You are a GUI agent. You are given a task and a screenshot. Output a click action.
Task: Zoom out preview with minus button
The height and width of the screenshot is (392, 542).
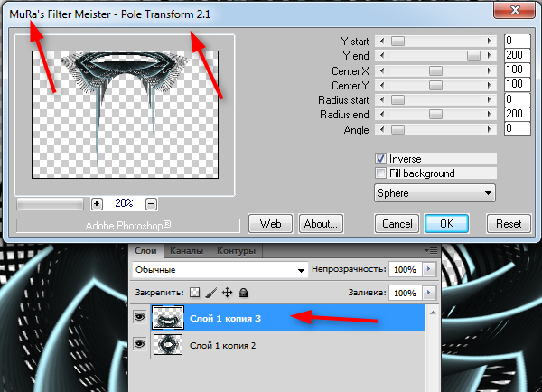pyautogui.click(x=151, y=204)
